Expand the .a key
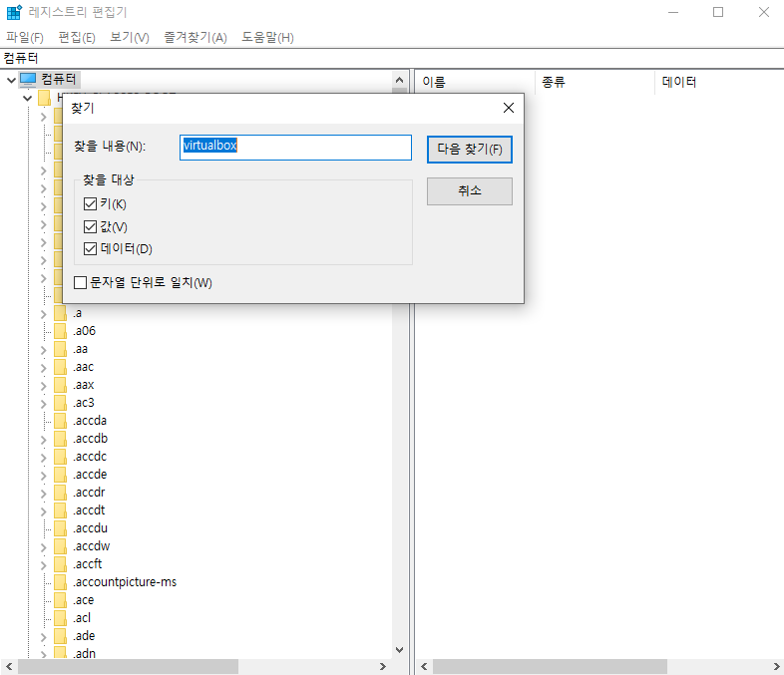The image size is (784, 675). [x=44, y=314]
